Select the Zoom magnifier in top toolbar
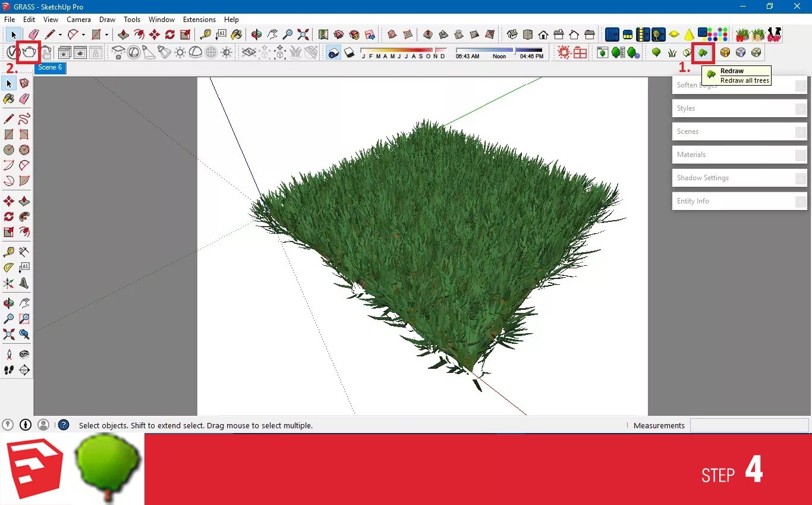 (x=288, y=34)
